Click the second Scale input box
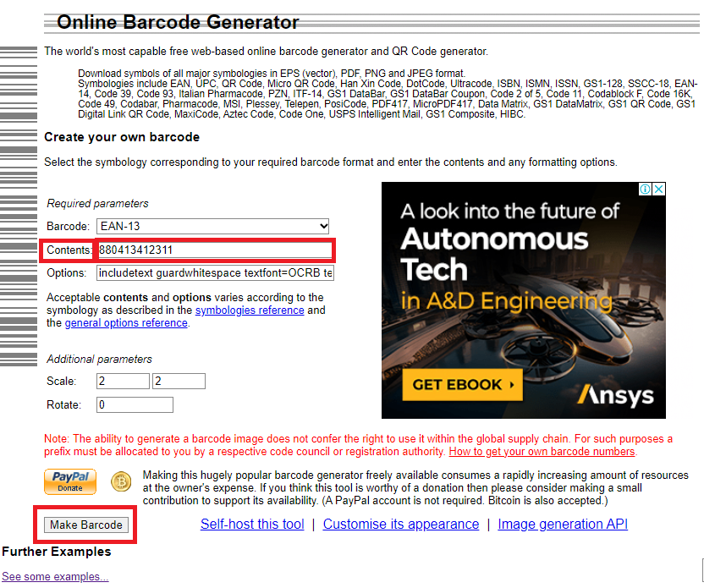This screenshot has height=588, width=704. (x=179, y=381)
